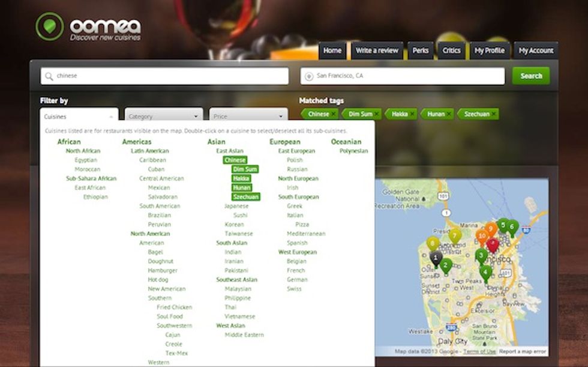Click inside the chinese search input field
Viewport: 588px width, 367px height.
tap(168, 76)
